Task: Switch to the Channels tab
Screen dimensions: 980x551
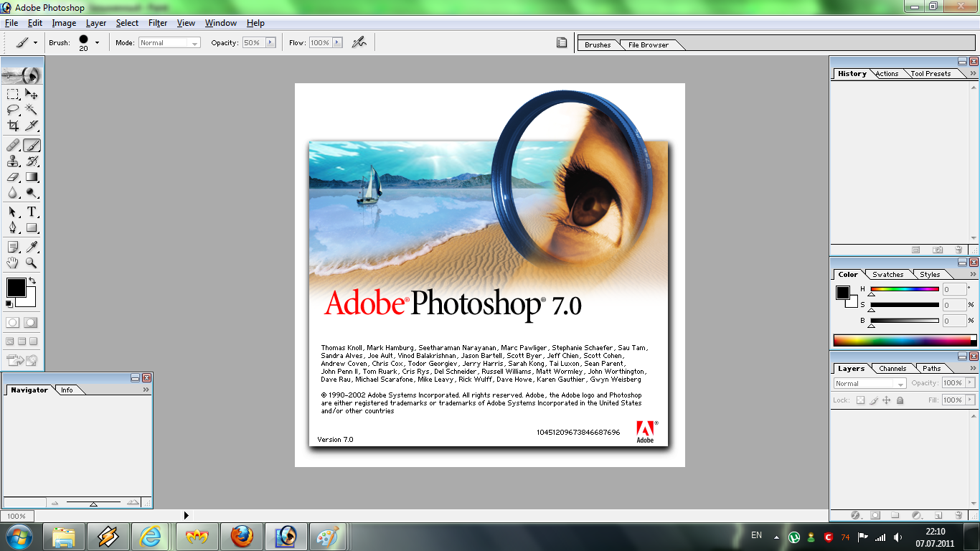Action: point(892,369)
